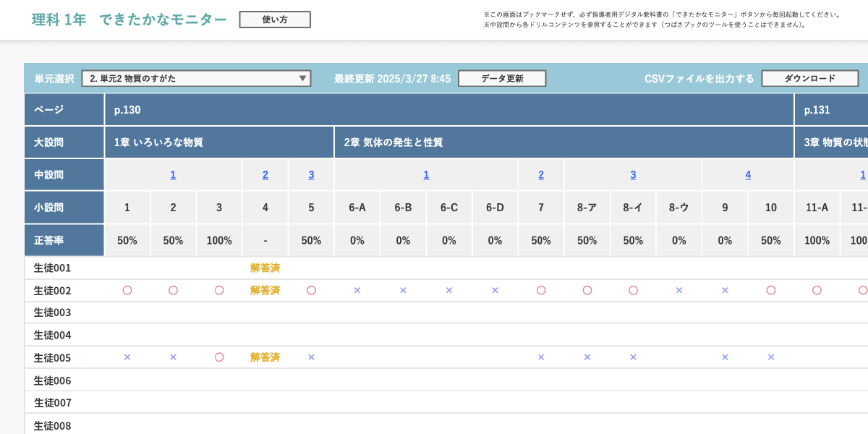Click the 小設問 6-A column header
Viewport: 868px width, 434px height.
pyautogui.click(x=357, y=208)
